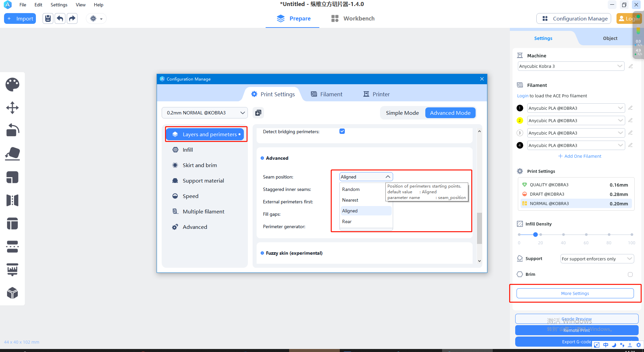This screenshot has width=644, height=352.
Task: Open the 0.2mm NORMAL @KOBRA3 preset dropdown
Action: point(205,113)
